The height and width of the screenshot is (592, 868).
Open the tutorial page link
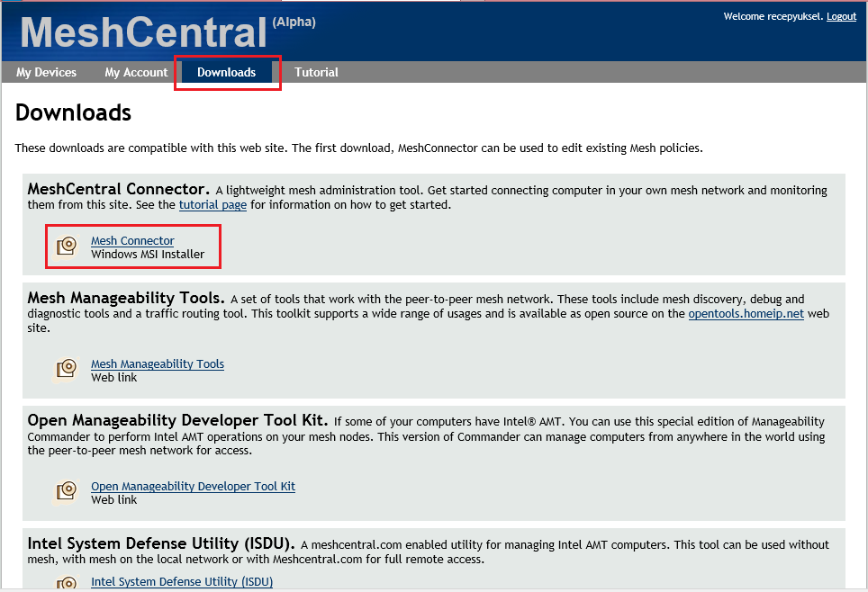212,205
